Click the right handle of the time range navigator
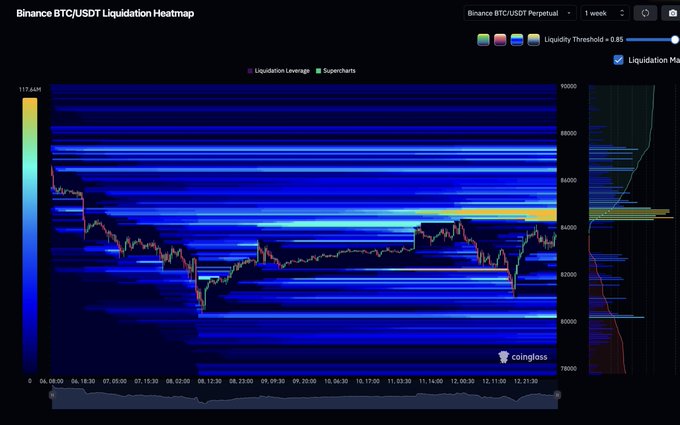The height and width of the screenshot is (425, 680). [557, 395]
